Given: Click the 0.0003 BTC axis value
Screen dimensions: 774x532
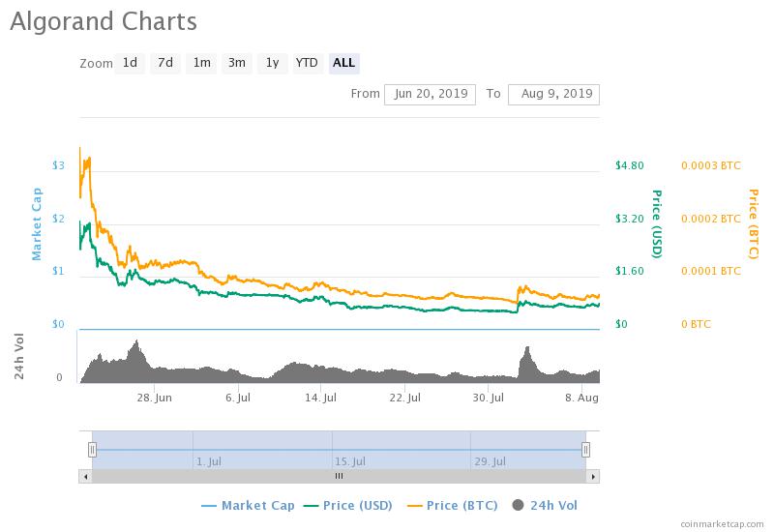Looking at the screenshot, I should 711,165.
